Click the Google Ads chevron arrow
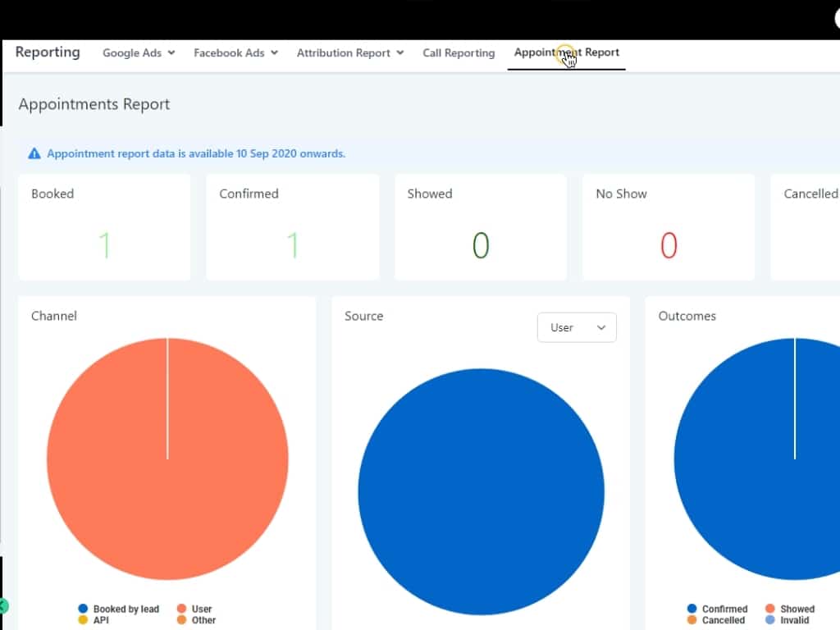Image resolution: width=840 pixels, height=630 pixels. [x=171, y=52]
